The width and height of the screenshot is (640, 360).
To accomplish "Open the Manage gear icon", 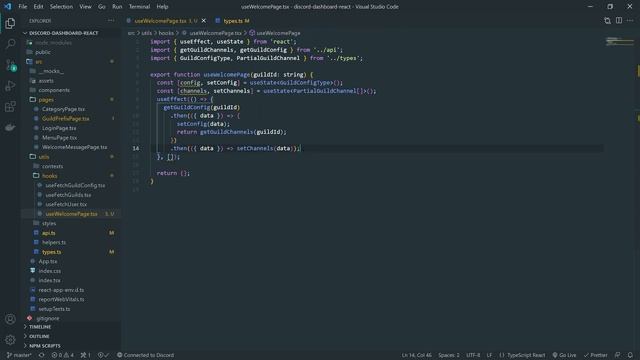I will click(10, 340).
